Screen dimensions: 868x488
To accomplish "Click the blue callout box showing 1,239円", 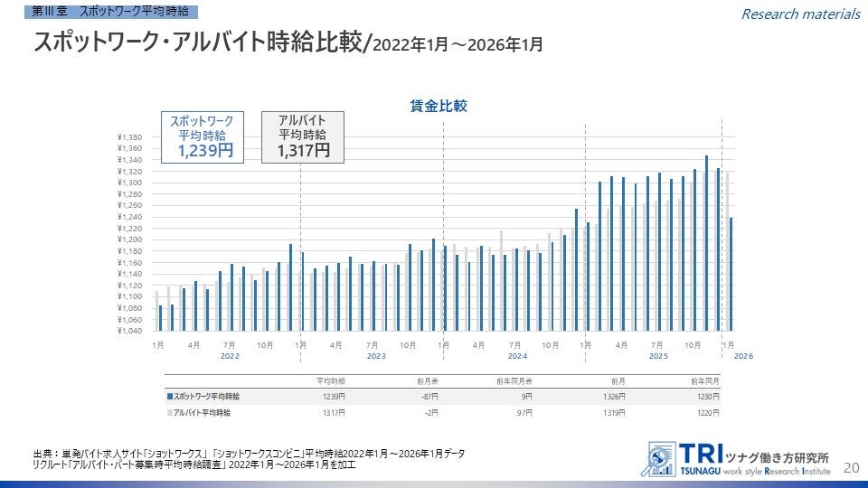I will pyautogui.click(x=203, y=137).
